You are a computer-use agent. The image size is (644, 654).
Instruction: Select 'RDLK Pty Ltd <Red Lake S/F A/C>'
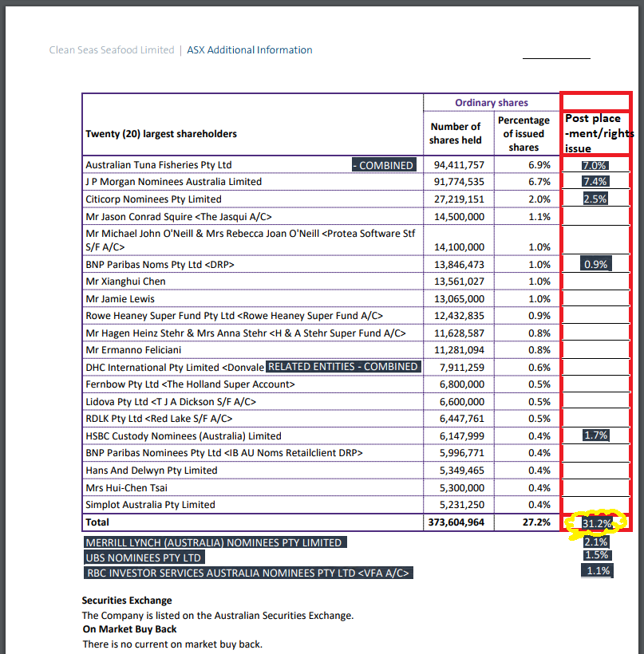click(x=159, y=419)
